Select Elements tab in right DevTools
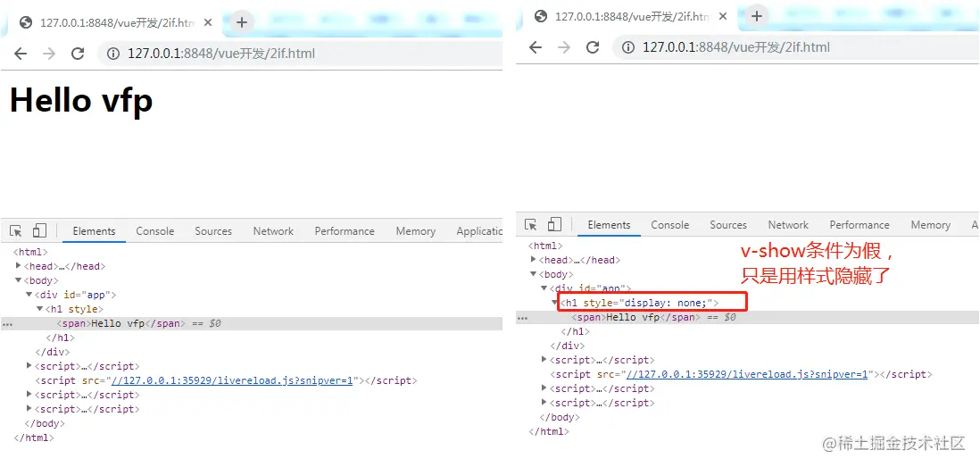Screen dimensions: 980x467 click(x=609, y=224)
